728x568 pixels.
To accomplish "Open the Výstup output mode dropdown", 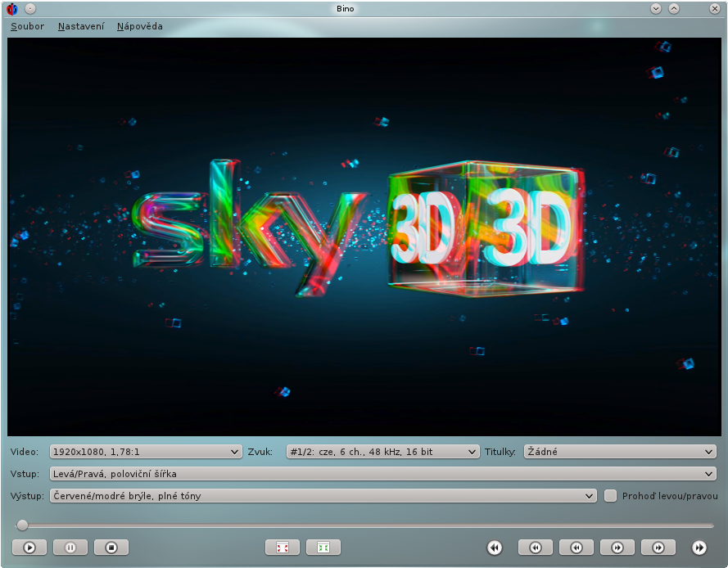I will pyautogui.click(x=323, y=496).
